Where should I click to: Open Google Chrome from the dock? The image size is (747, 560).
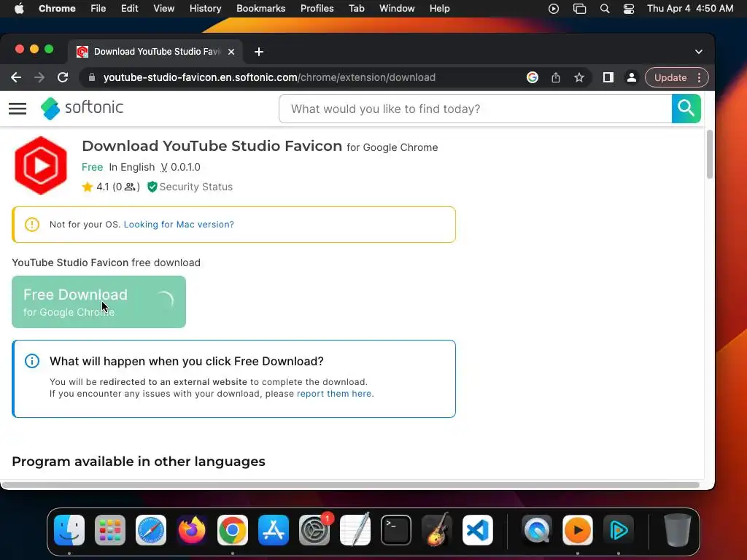point(233,530)
